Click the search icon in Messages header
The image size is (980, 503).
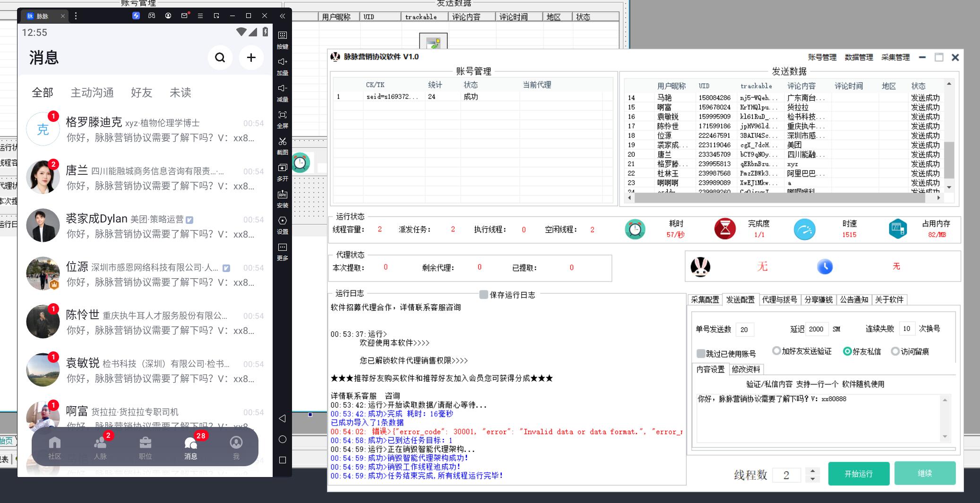220,58
